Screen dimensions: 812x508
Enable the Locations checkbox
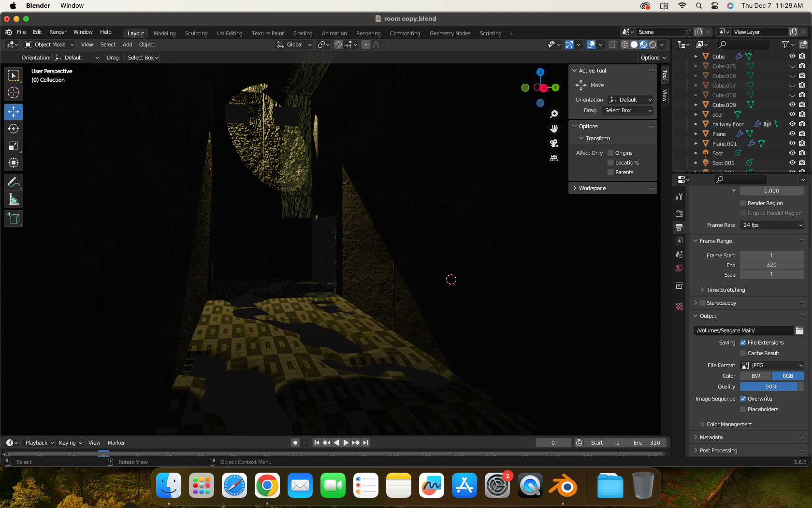610,163
